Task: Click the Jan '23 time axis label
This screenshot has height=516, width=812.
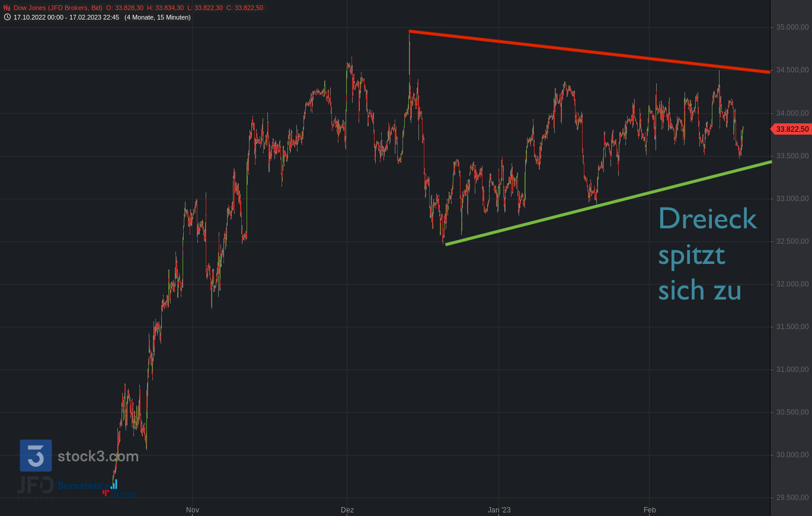Action: pos(498,510)
